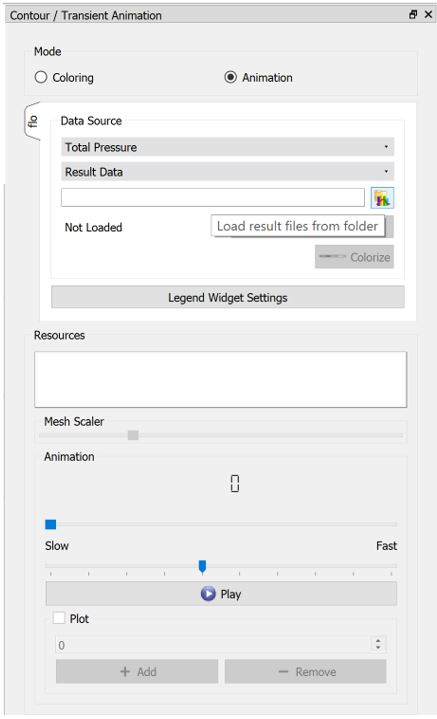Screen dimensions: 437x719
Task: Select the Animation radio button
Action: pos(230,77)
